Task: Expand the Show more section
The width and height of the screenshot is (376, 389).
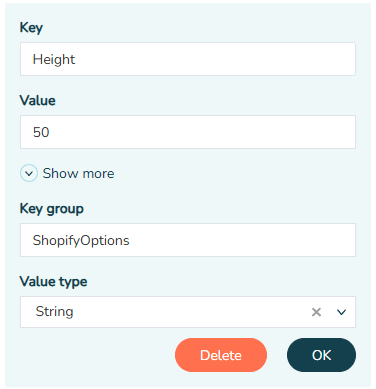Action: click(67, 173)
